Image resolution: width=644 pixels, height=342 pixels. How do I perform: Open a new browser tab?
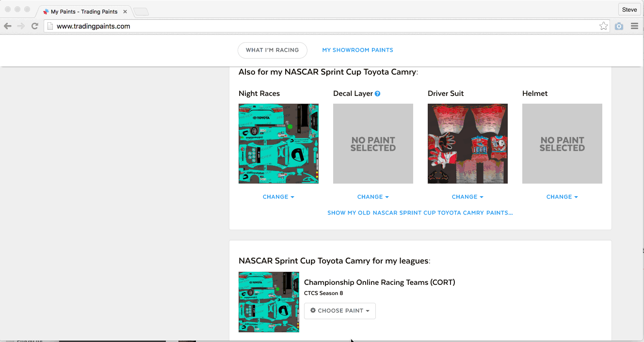point(141,12)
